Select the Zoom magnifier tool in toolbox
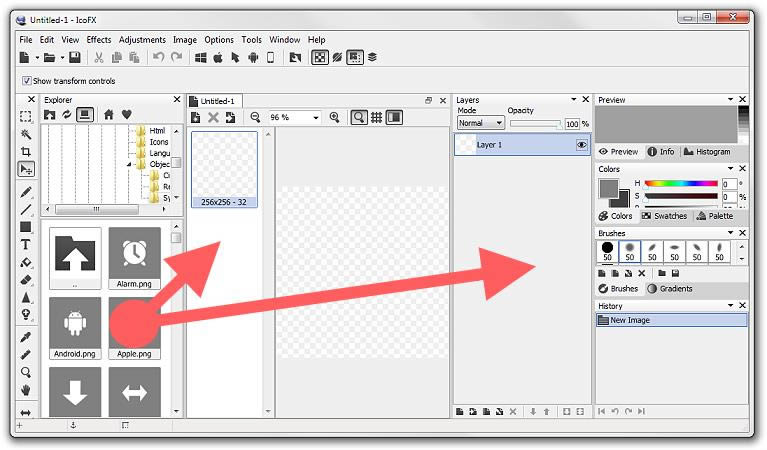The height and width of the screenshot is (450, 767). [x=25, y=372]
